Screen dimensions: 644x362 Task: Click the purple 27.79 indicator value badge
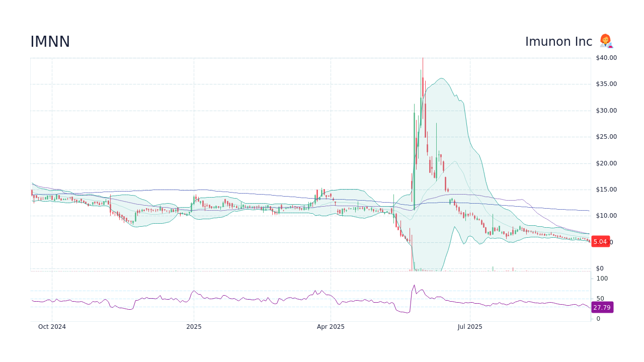(x=602, y=307)
